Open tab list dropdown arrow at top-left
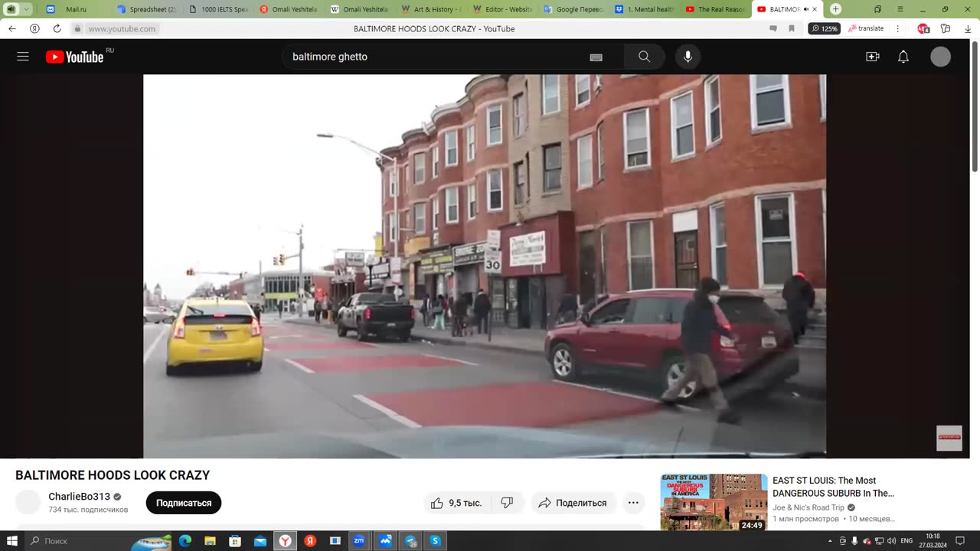This screenshot has height=551, width=980. (x=27, y=9)
